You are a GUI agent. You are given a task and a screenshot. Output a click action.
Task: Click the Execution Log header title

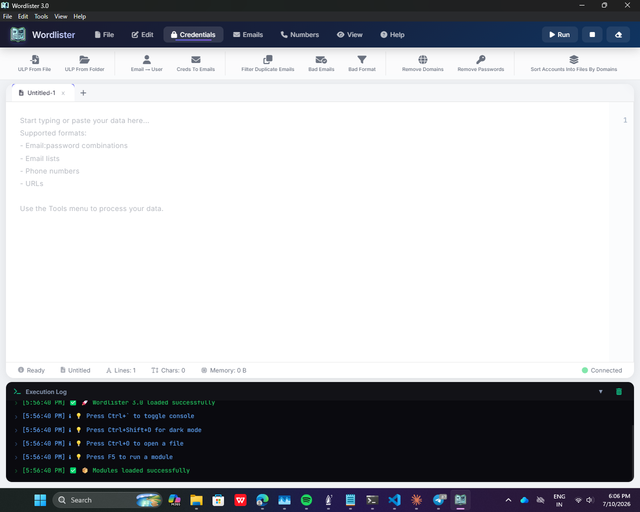(x=46, y=392)
